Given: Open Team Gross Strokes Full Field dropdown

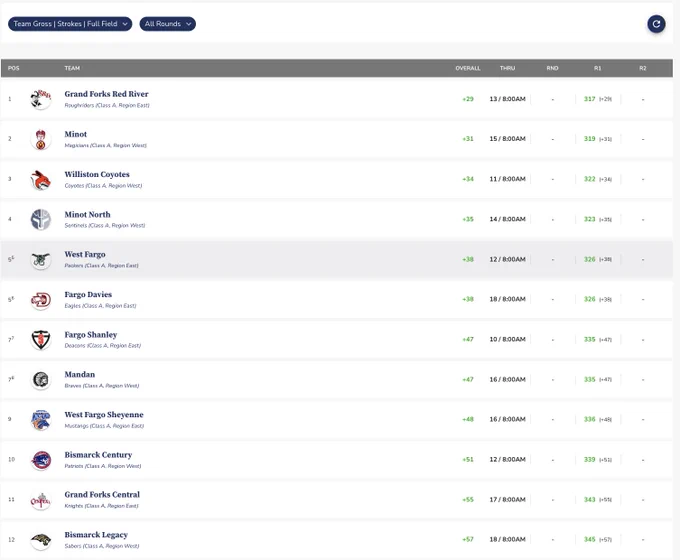Looking at the screenshot, I should [70, 24].
